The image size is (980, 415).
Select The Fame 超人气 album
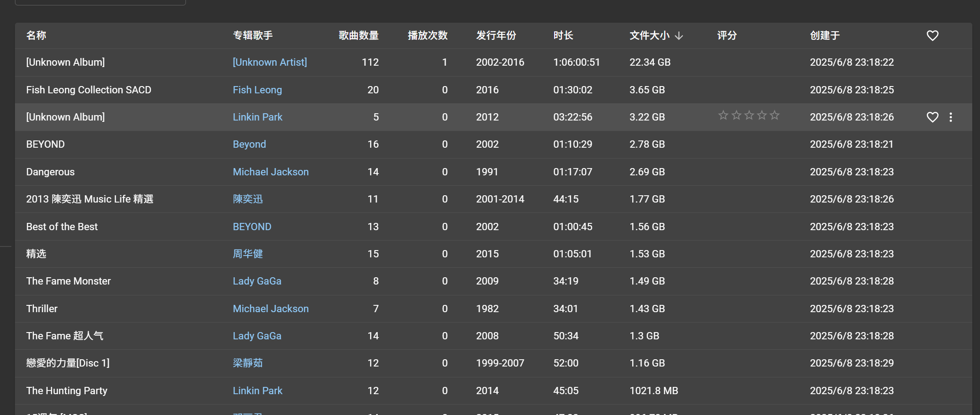point(65,336)
